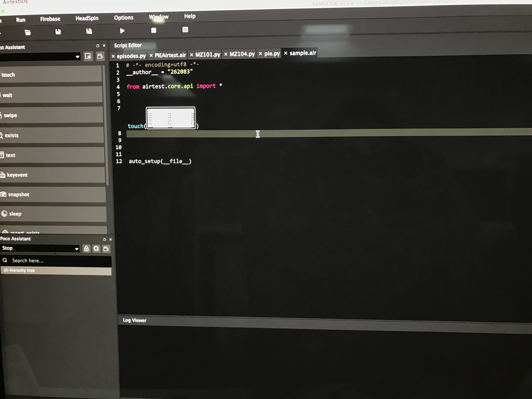Select the exists command
This screenshot has width=532, height=399.
coord(52,135)
